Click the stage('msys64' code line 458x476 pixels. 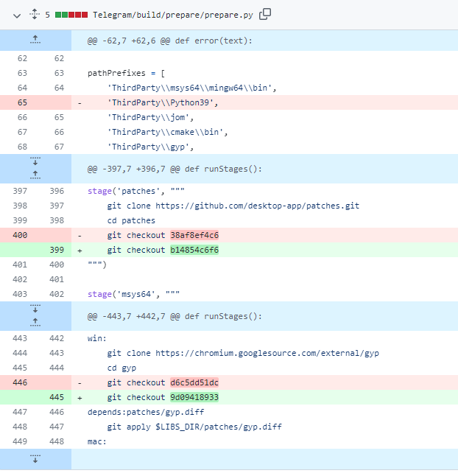(x=133, y=294)
